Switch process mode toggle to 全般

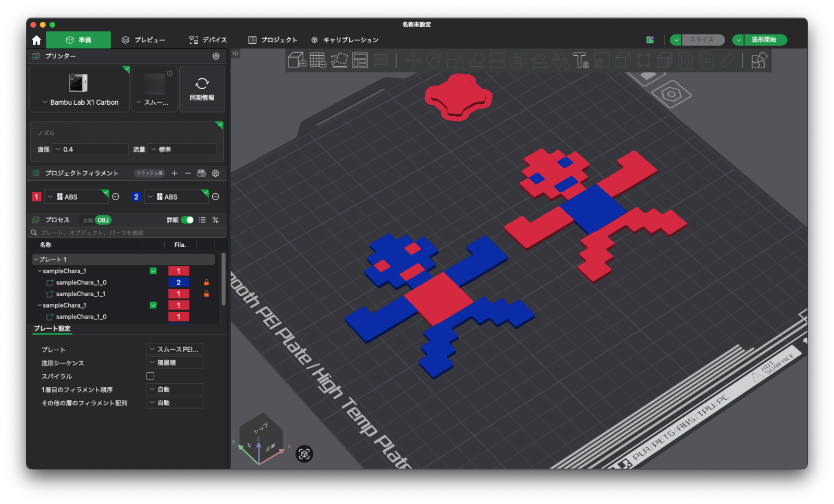(x=88, y=220)
